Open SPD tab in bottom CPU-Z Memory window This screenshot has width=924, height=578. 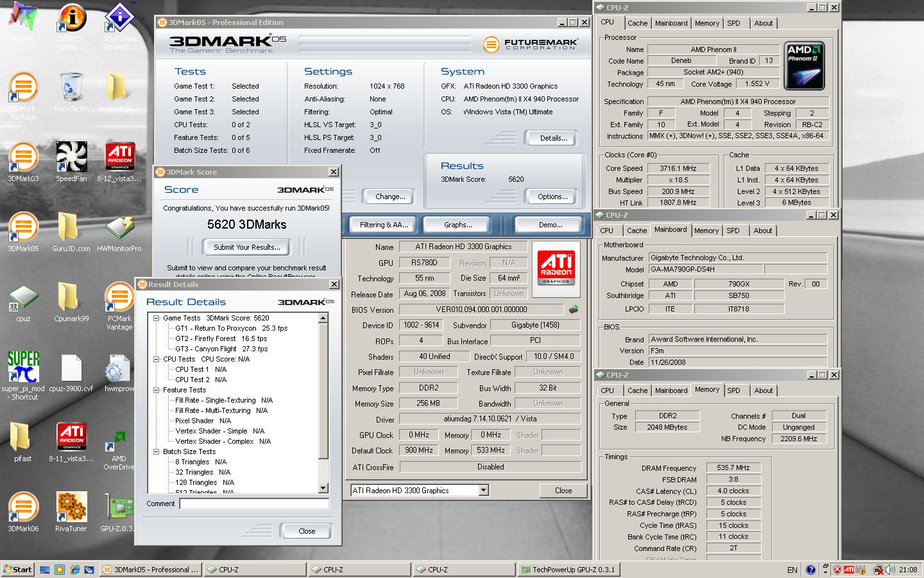coord(733,390)
